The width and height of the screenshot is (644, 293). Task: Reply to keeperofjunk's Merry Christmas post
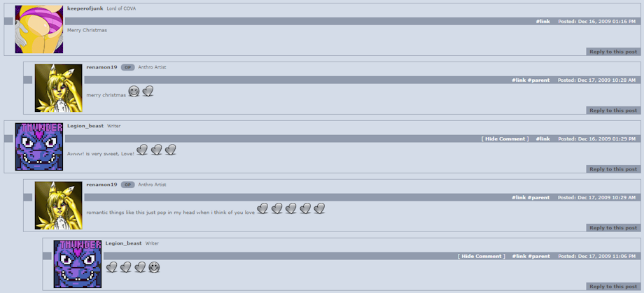coord(613,52)
